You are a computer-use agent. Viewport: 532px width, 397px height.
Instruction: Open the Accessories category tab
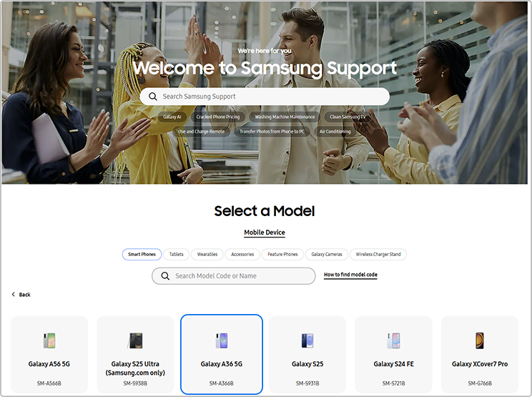242,254
